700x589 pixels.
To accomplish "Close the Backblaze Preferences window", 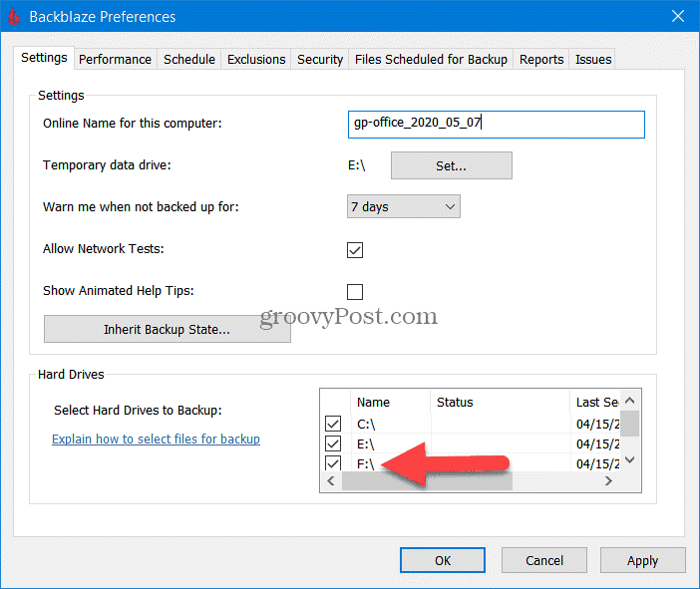I will [x=678, y=17].
